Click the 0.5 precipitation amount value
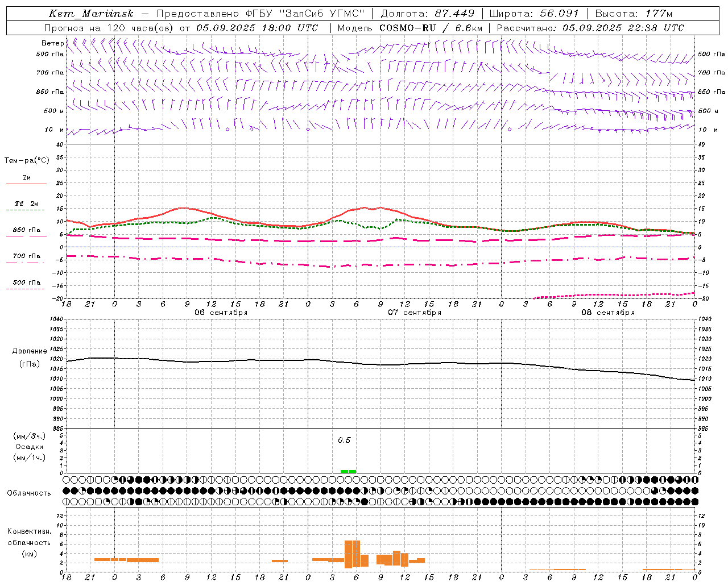This screenshot has width=728, height=582. pos(344,440)
